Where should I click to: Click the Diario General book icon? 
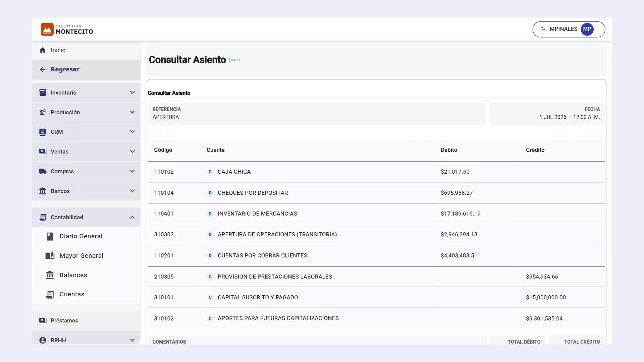(50, 236)
